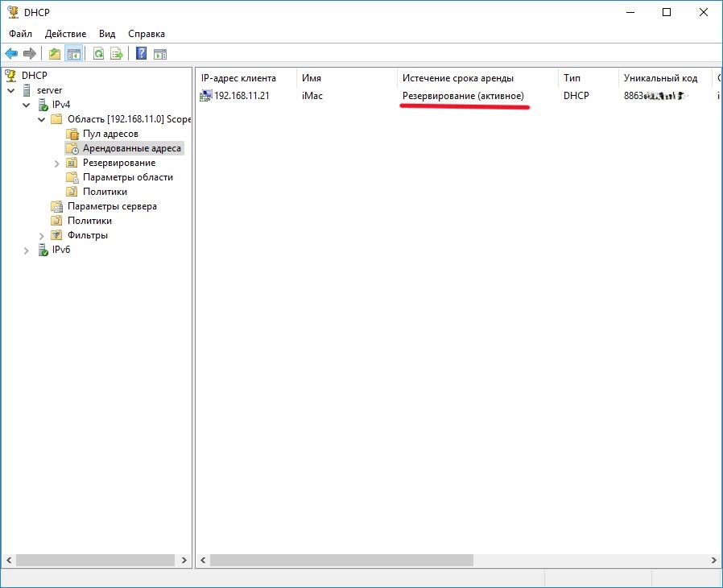Click the Export List toolbar icon
Image resolution: width=723 pixels, height=588 pixels.
coord(117,54)
